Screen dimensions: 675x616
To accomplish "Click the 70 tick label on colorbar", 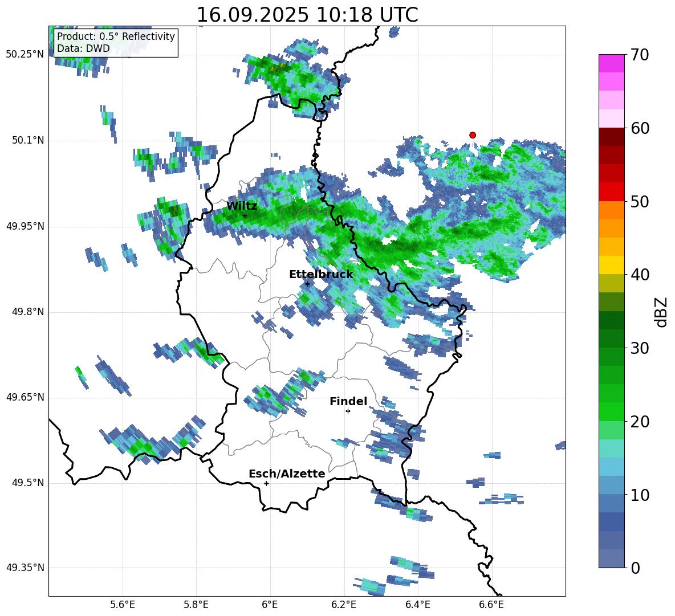I will click(x=640, y=55).
